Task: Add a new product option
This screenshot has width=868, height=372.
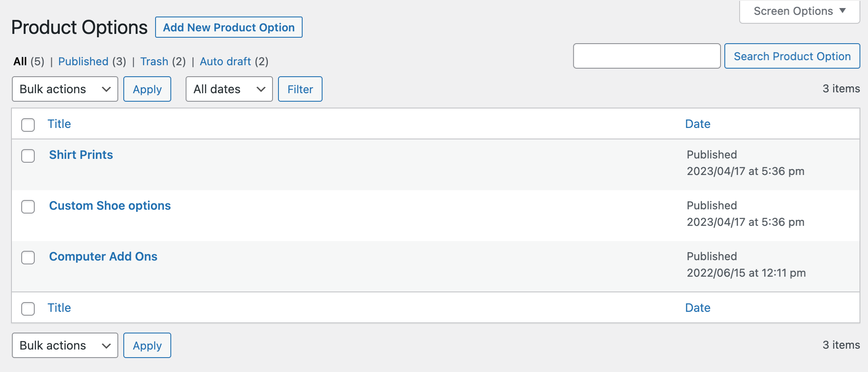Action: tap(229, 27)
